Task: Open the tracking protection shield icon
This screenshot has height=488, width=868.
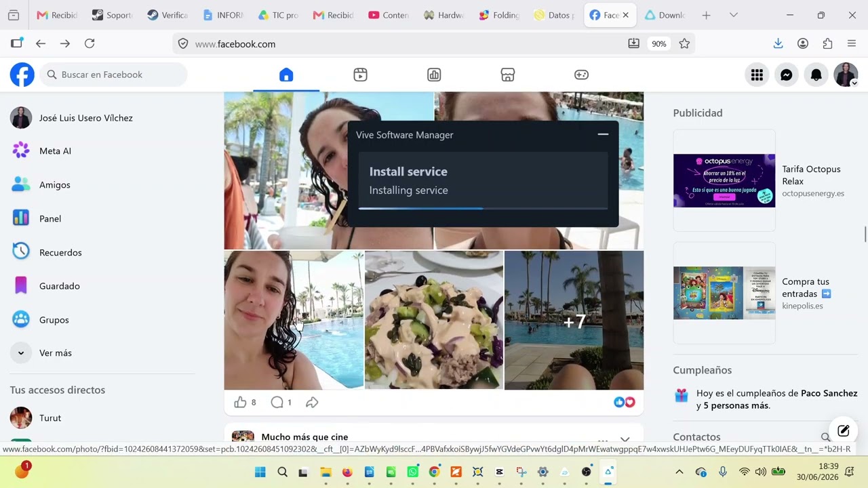Action: point(183,44)
